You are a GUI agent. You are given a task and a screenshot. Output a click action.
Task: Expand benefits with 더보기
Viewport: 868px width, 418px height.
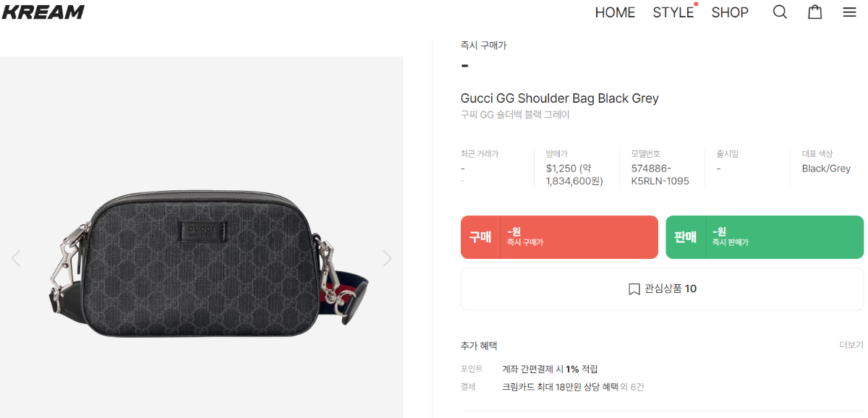(851, 345)
